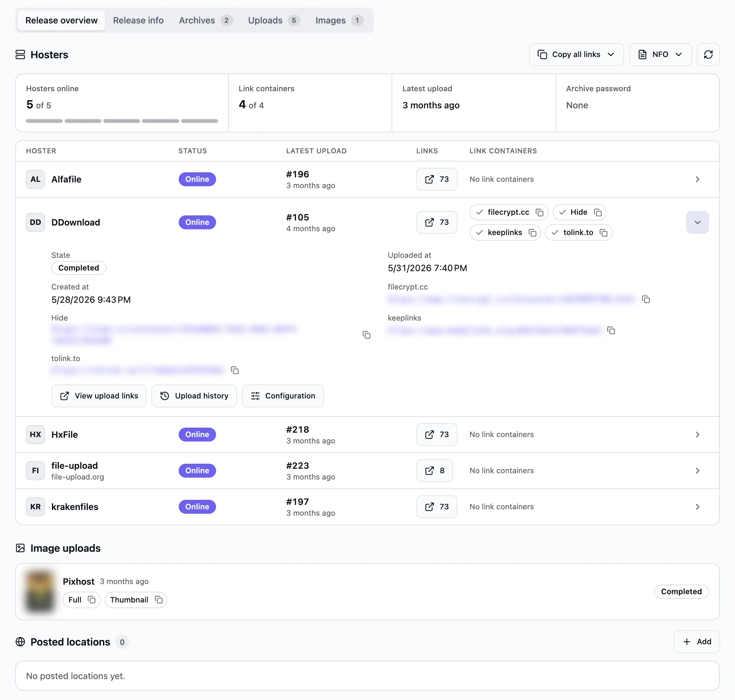The height and width of the screenshot is (700, 735).
Task: Open the NFO dropdown menu
Action: (x=660, y=54)
